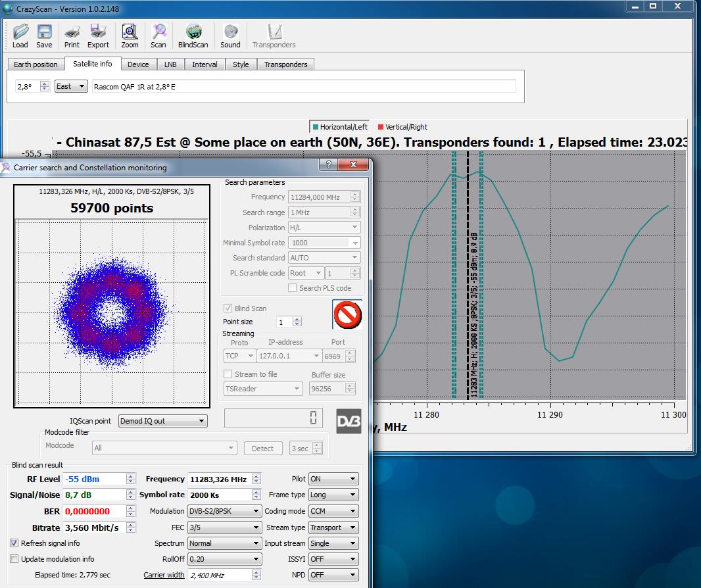Open the Pilot ON dropdown
The width and height of the screenshot is (701, 588).
coord(333,479)
